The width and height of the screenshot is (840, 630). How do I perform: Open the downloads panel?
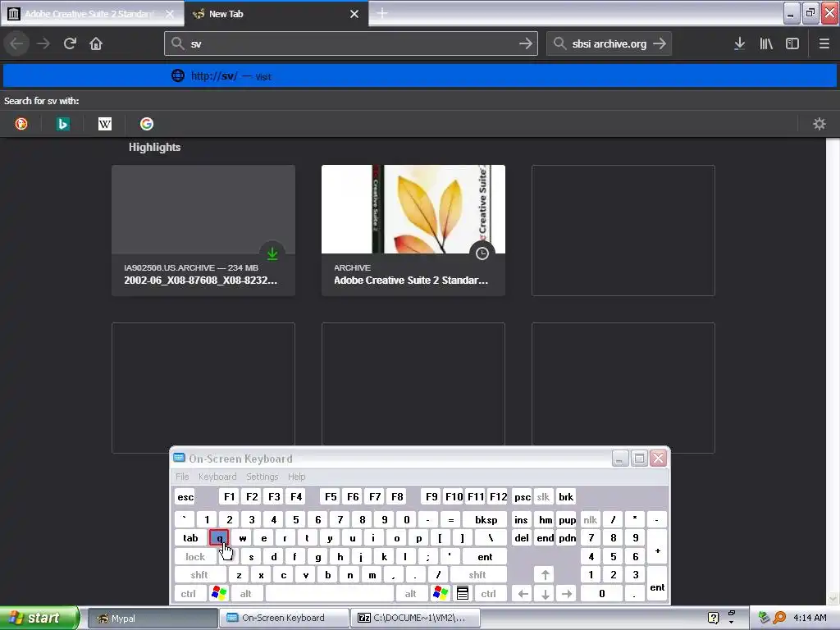click(x=739, y=43)
